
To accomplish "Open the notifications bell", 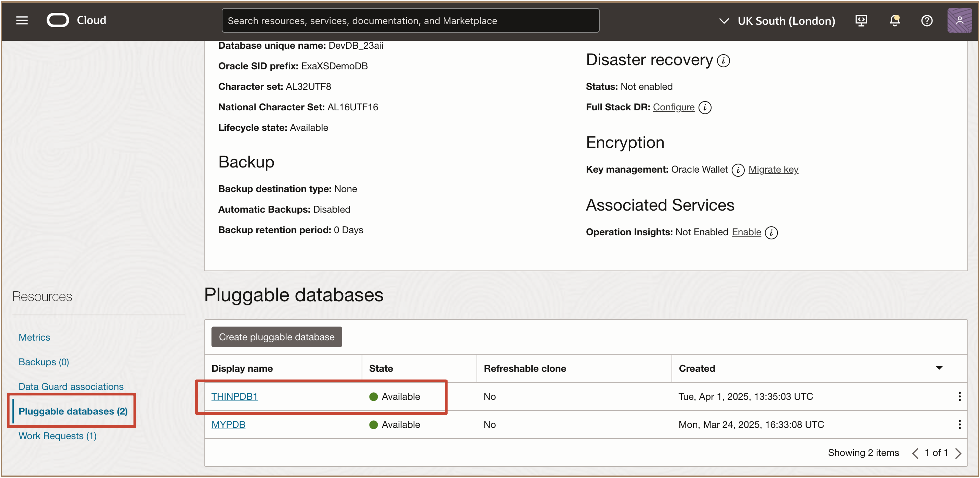I will click(894, 20).
